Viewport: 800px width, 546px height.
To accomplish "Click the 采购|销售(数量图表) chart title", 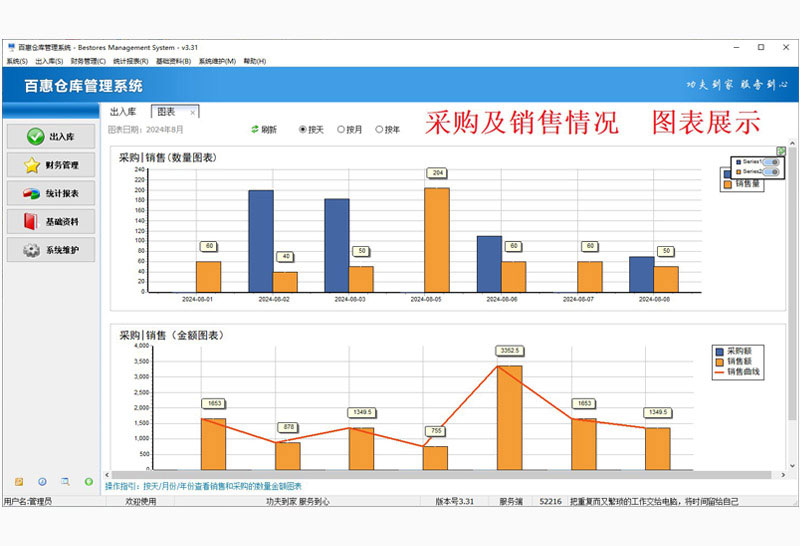I will point(168,158).
